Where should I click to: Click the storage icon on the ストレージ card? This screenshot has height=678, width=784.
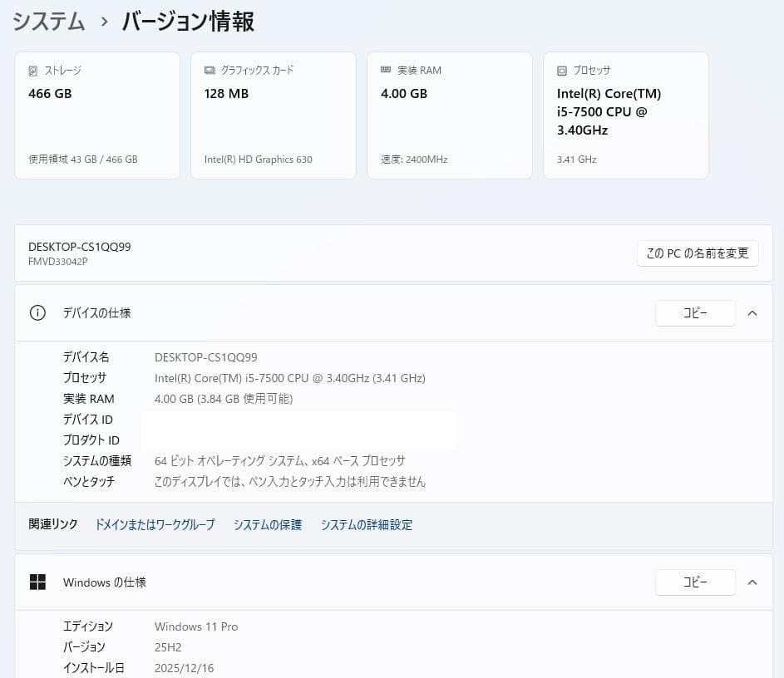pyautogui.click(x=32, y=70)
